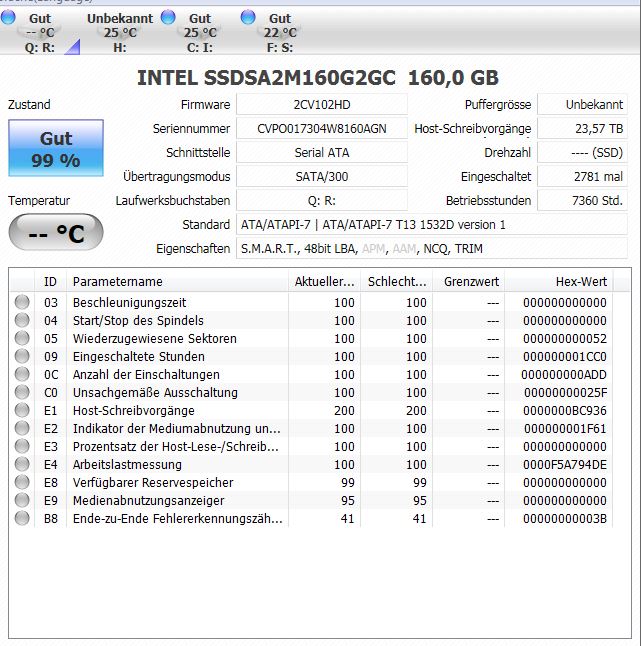Click hex value 000000001F61
This screenshot has width=641, height=646.
[565, 428]
